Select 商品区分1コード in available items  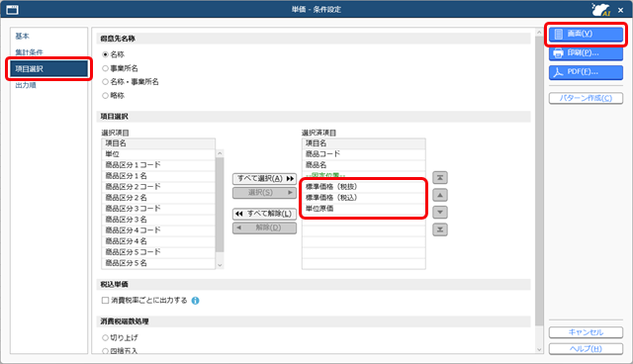tap(158, 165)
